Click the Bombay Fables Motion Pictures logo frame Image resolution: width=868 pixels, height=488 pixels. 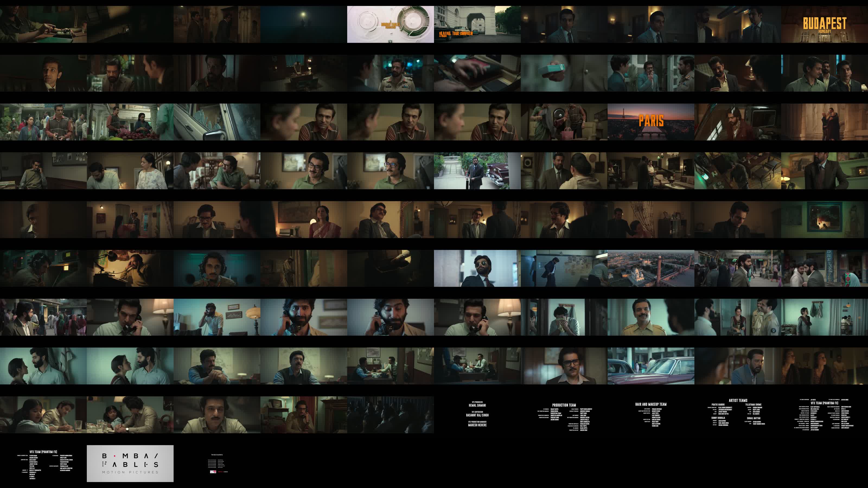coord(130,463)
